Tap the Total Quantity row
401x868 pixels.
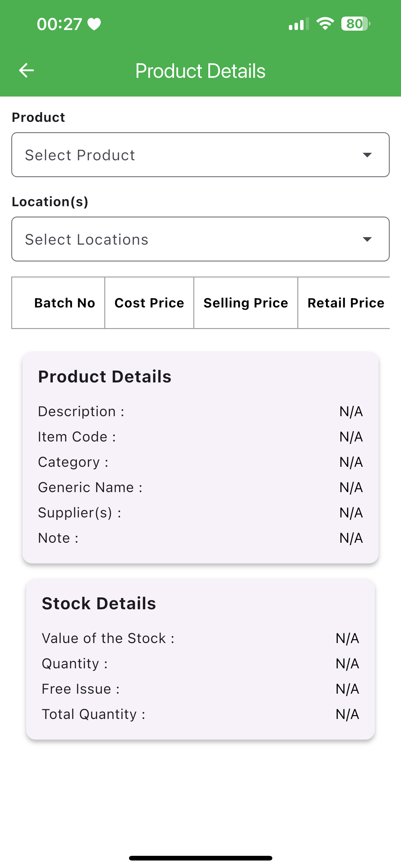click(200, 714)
